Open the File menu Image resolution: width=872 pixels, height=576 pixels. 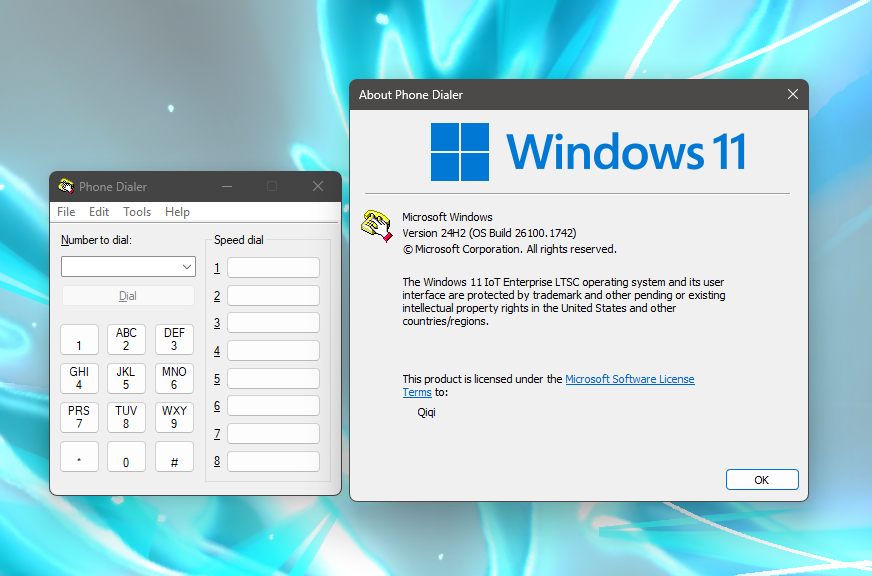66,212
